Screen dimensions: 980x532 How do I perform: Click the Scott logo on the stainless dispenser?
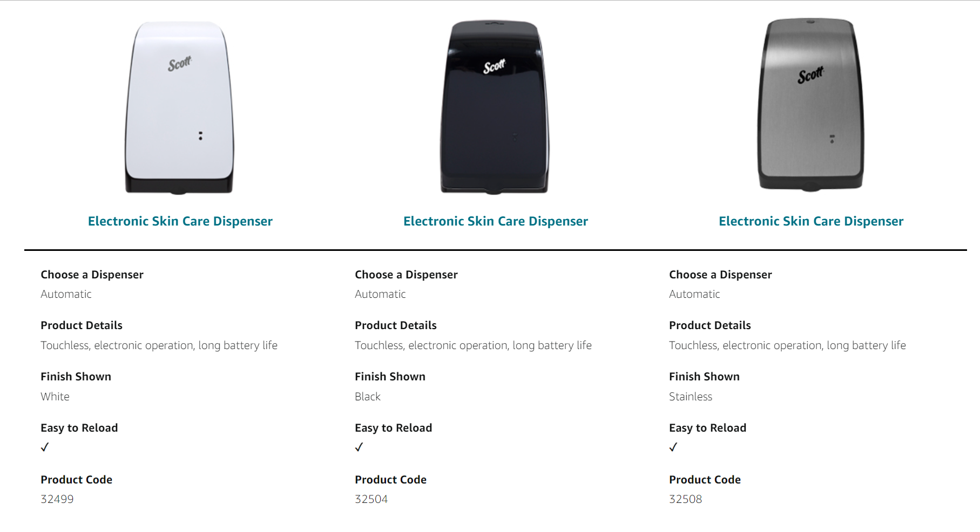click(810, 75)
